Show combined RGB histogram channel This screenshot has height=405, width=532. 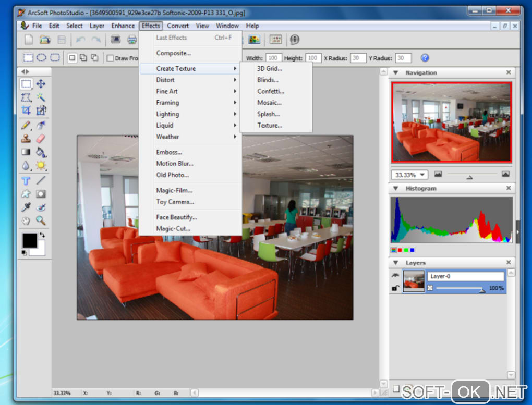[x=394, y=250]
